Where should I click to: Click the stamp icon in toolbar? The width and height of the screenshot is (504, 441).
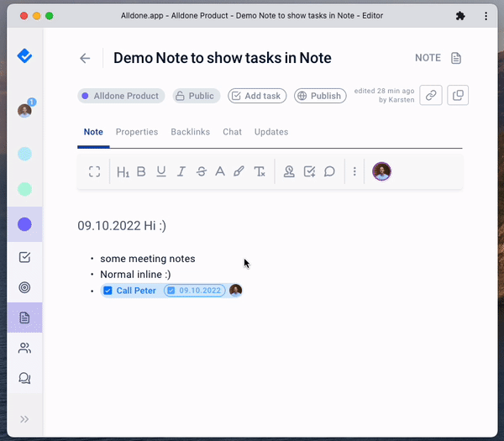[289, 171]
